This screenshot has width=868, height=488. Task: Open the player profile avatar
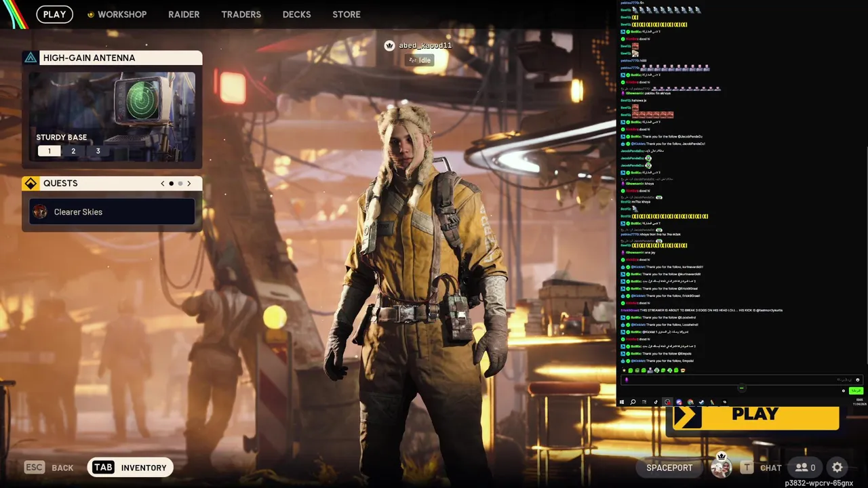tap(721, 466)
